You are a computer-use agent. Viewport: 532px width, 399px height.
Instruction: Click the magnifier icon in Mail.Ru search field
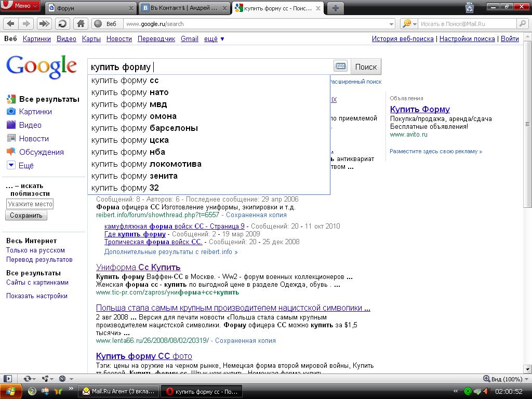click(522, 24)
